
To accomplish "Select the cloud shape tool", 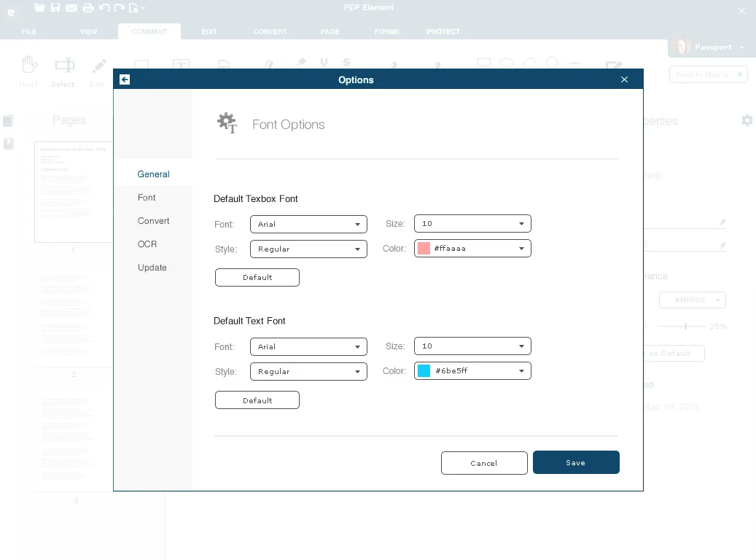I will (530, 63).
